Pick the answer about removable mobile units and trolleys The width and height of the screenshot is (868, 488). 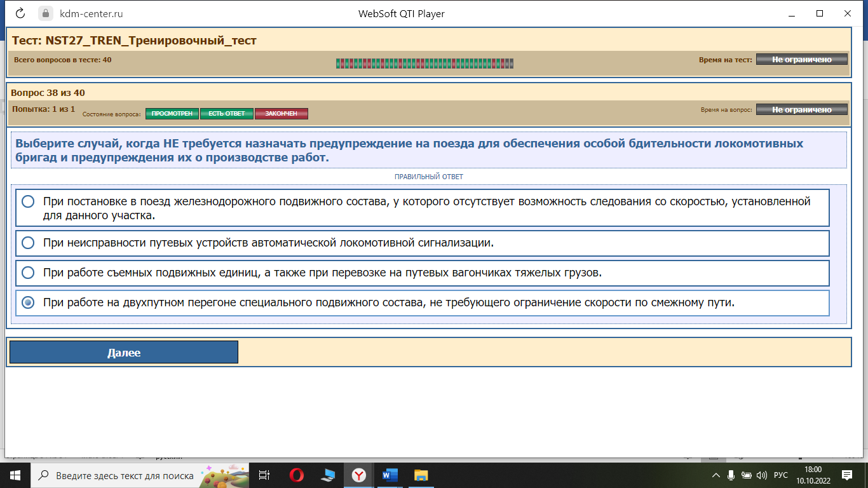[423, 273]
